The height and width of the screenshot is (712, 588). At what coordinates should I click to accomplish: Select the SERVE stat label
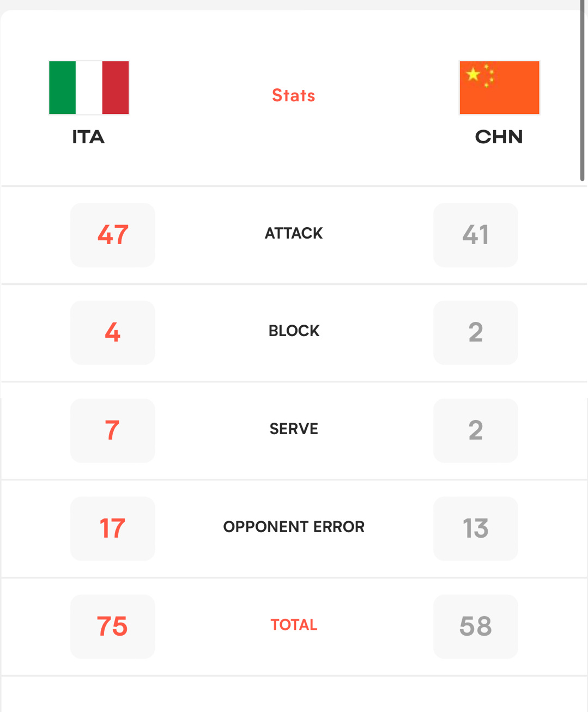(x=294, y=429)
